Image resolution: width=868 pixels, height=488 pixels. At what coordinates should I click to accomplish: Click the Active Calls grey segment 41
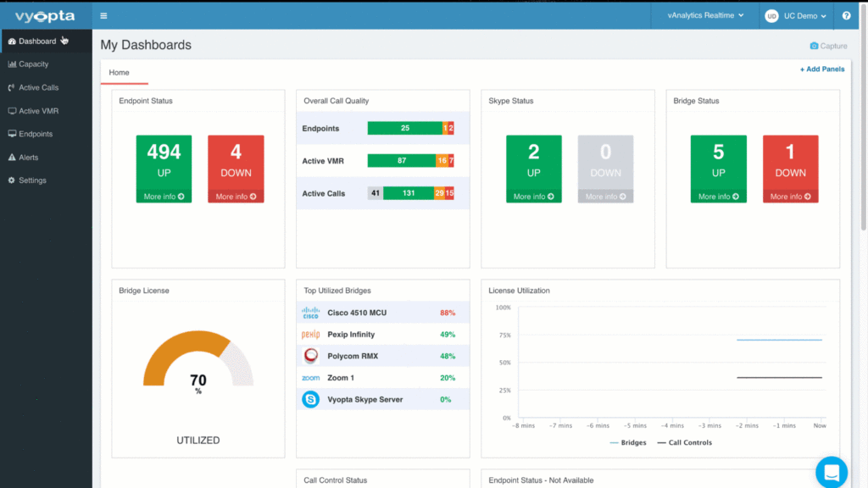[376, 193]
